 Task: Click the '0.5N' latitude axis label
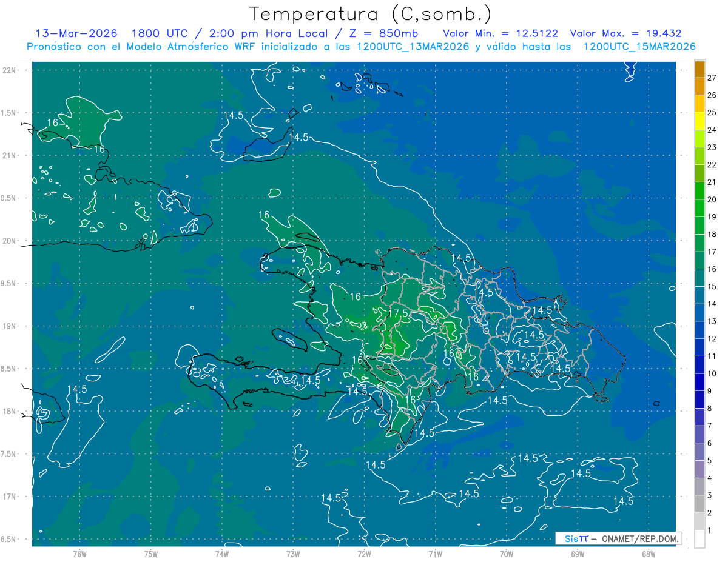(8, 198)
